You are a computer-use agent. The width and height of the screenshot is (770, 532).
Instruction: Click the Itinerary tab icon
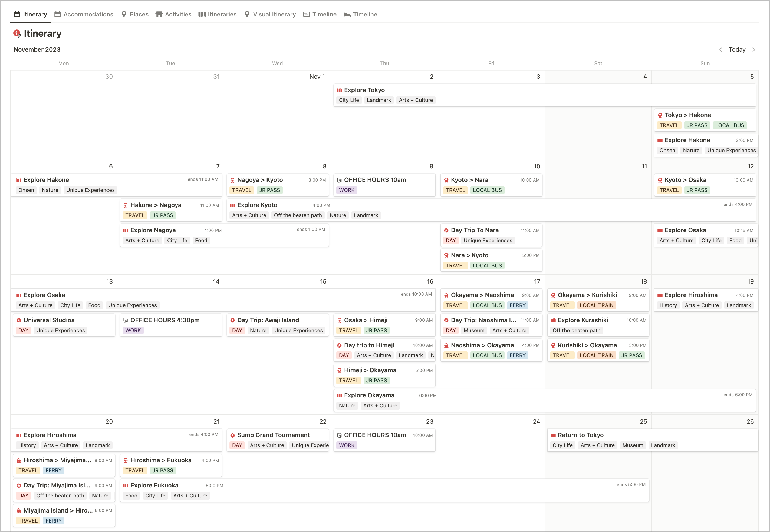point(17,14)
